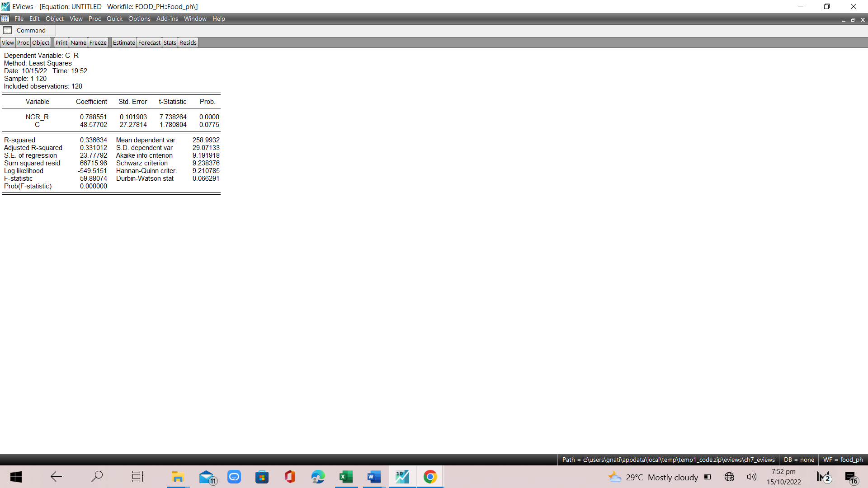This screenshot has height=488, width=868.
Task: Click the View tab in equation toolbar
Action: [x=8, y=42]
